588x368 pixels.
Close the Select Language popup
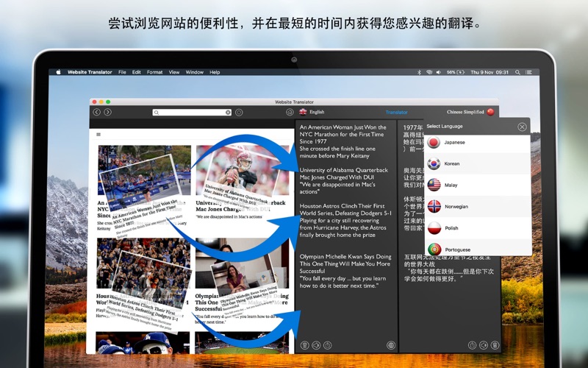point(522,127)
